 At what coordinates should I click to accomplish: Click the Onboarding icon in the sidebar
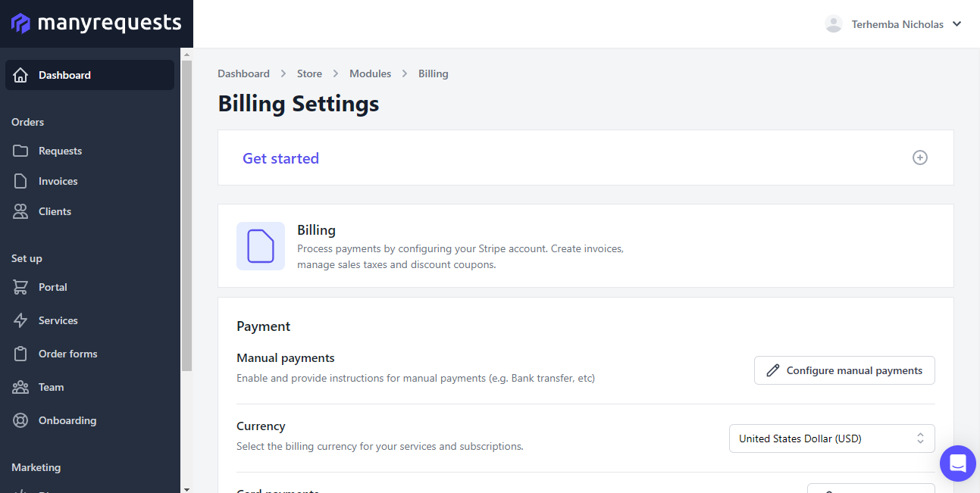pyautogui.click(x=21, y=420)
